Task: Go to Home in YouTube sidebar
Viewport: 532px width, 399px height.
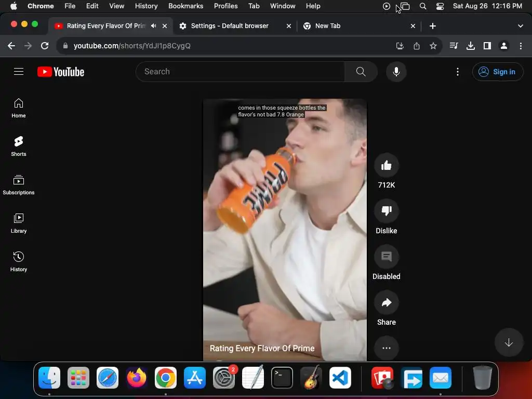Action: [19, 108]
